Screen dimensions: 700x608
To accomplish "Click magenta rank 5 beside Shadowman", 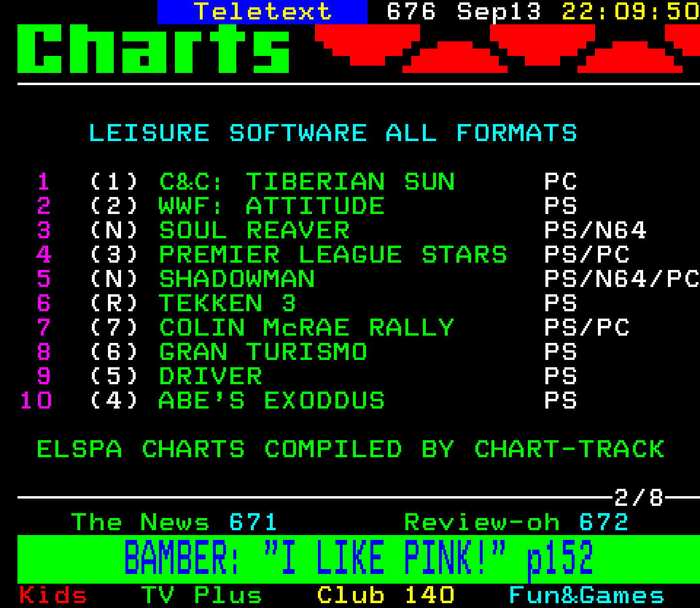I will pyautogui.click(x=44, y=279).
